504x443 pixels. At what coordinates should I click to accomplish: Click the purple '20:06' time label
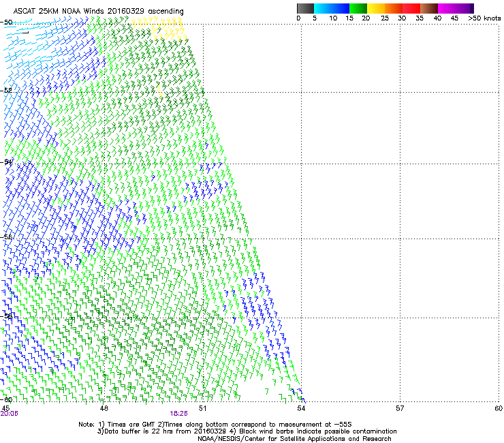tap(9, 414)
